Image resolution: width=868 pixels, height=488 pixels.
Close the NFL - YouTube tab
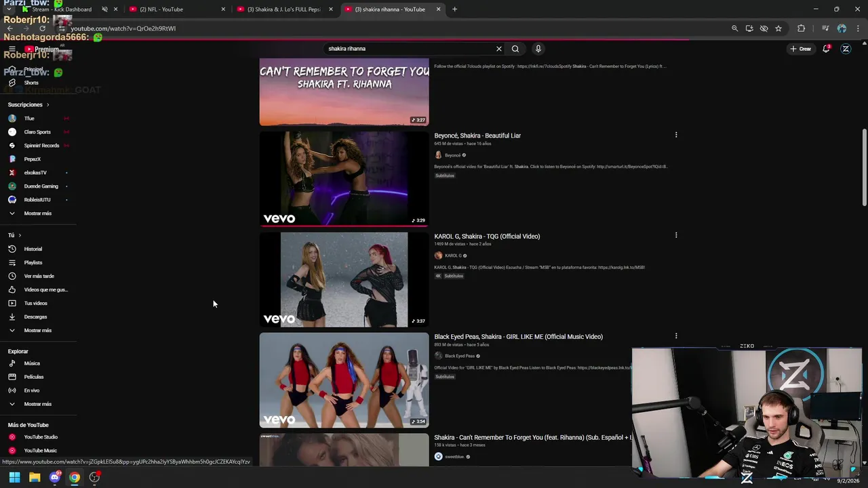click(x=223, y=9)
